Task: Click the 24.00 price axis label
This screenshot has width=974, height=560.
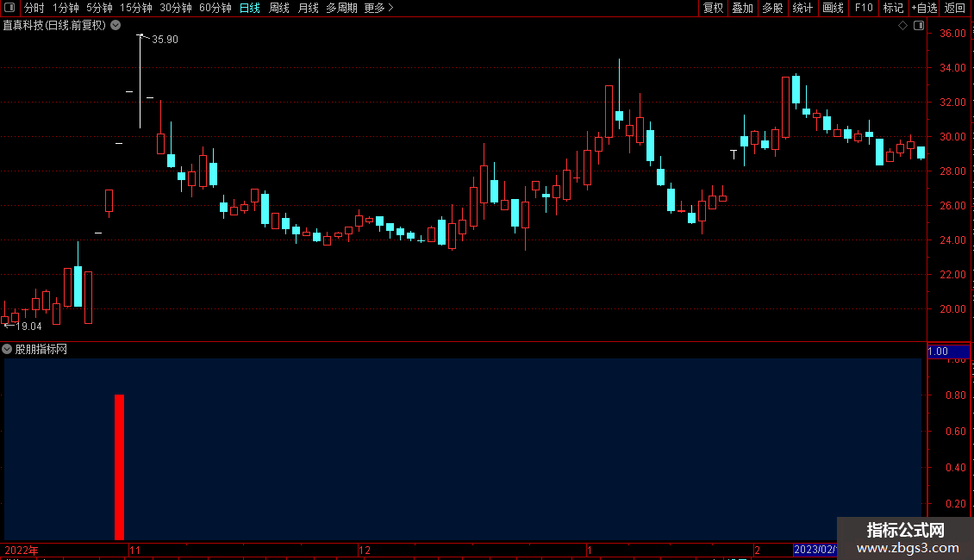Action: pyautogui.click(x=952, y=240)
